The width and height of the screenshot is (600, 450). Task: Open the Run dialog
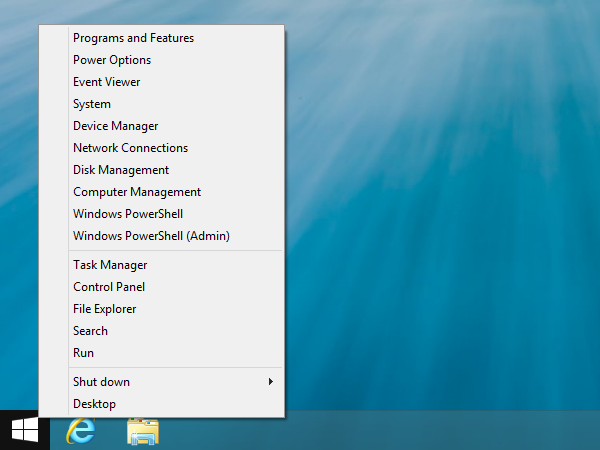pos(83,353)
